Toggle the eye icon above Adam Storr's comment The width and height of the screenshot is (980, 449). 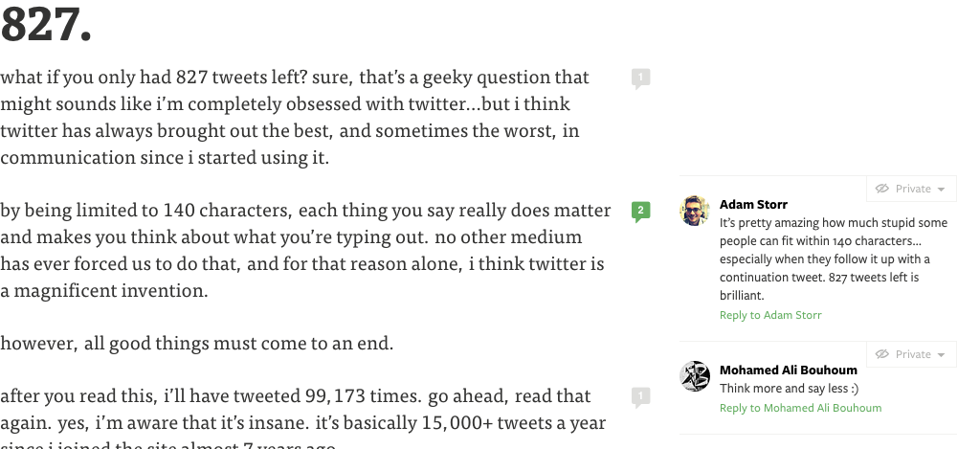click(x=882, y=189)
